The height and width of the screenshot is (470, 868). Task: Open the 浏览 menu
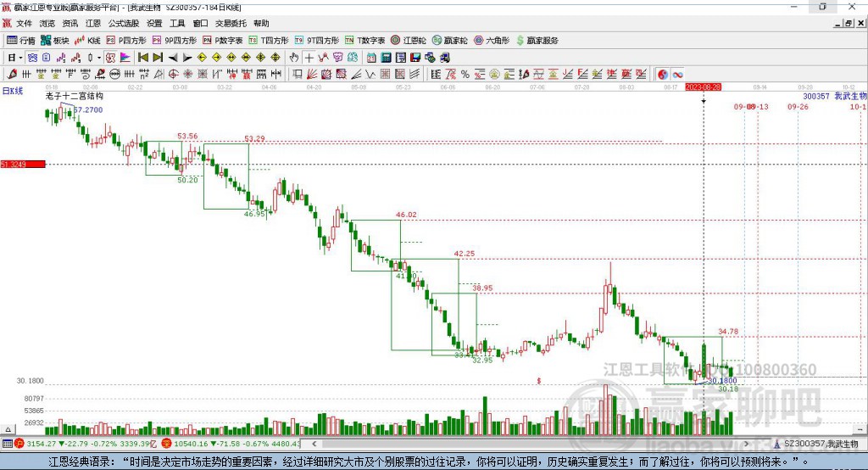47,23
